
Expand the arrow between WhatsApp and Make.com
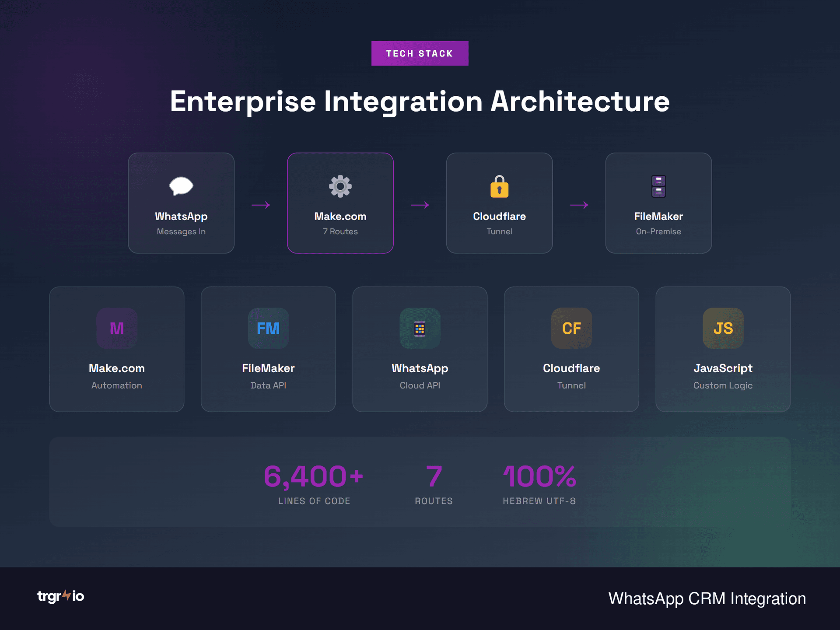click(261, 204)
